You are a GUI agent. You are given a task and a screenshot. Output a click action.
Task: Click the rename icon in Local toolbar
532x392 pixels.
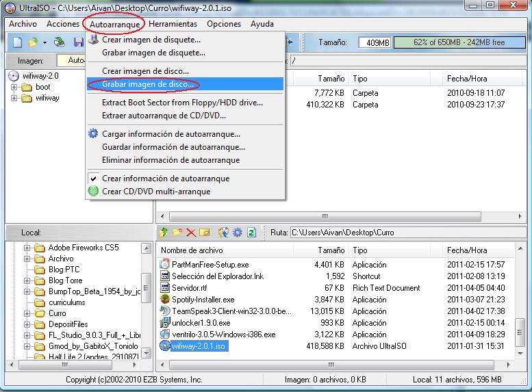pos(205,233)
